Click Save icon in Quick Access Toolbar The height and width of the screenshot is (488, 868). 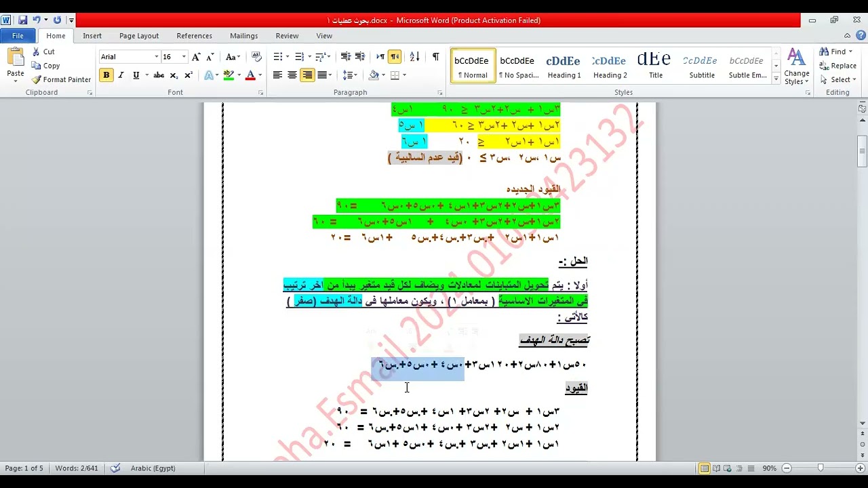tap(22, 20)
